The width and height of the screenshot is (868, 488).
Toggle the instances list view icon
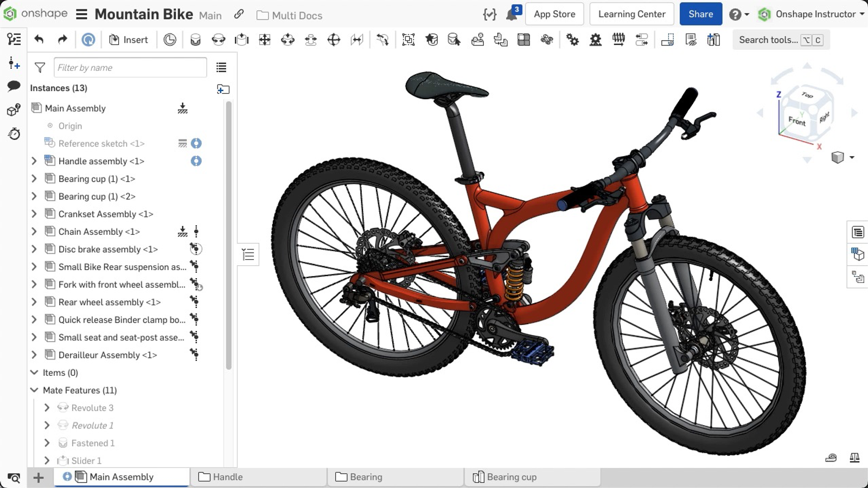(x=221, y=68)
